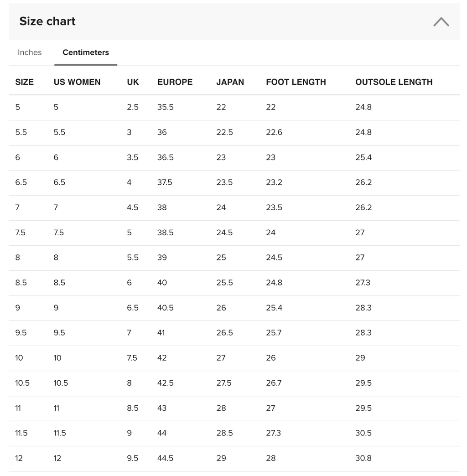Click Europe size 44.5 in last row
The height and width of the screenshot is (476, 467).
(166, 458)
